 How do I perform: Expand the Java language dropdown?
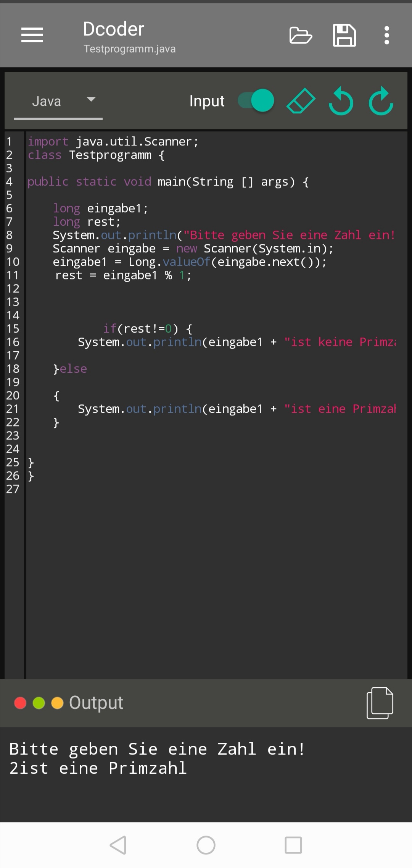[x=47, y=101]
